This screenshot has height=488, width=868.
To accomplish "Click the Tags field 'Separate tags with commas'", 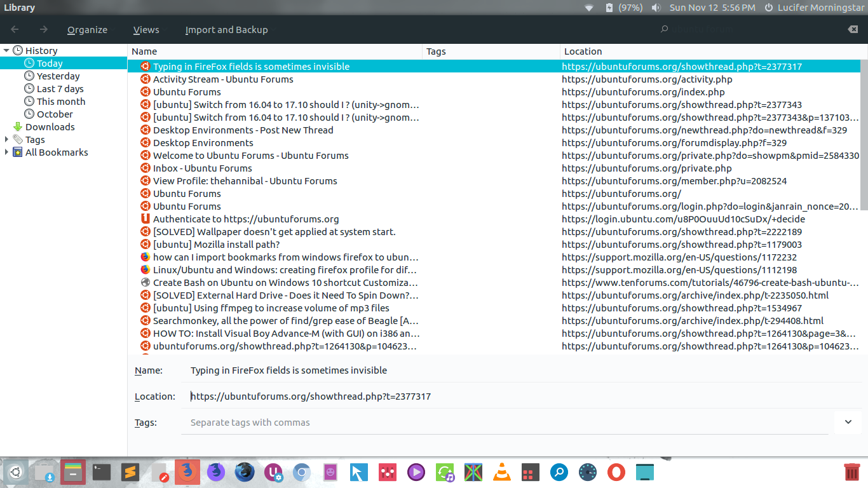I will (x=505, y=423).
